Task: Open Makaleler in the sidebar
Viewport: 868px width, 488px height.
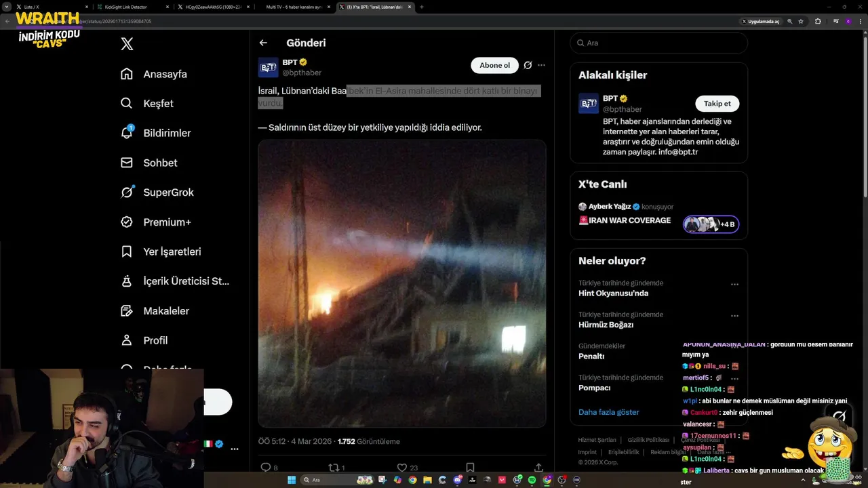Action: click(x=155, y=311)
